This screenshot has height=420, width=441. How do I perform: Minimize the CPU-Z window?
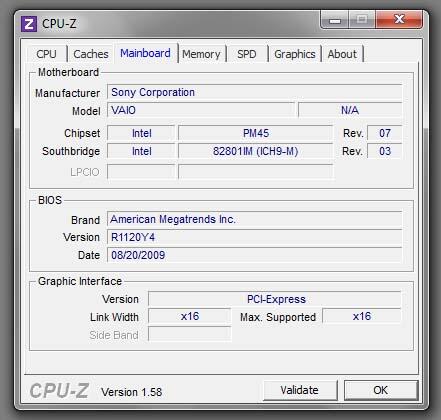pyautogui.click(x=335, y=20)
